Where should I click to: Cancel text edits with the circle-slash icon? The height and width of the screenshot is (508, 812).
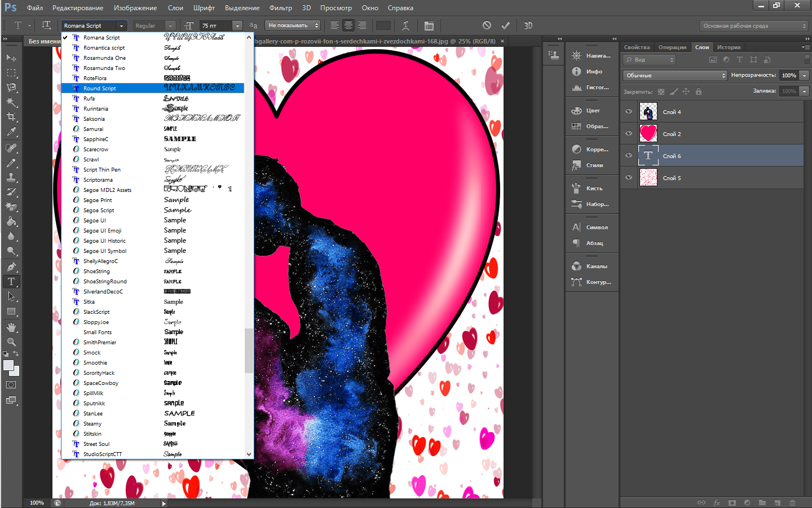[x=487, y=25]
